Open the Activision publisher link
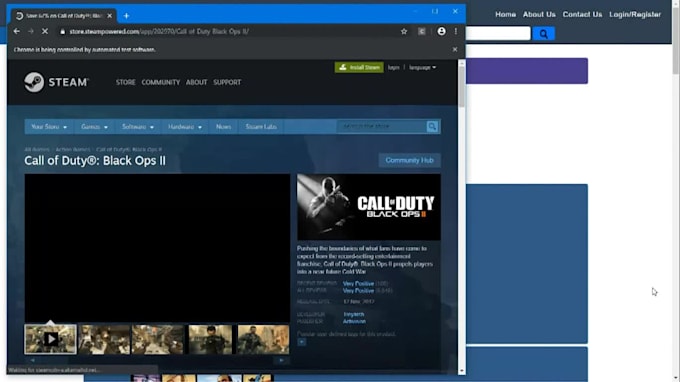Viewport: 680px width, 382px height. 354,321
